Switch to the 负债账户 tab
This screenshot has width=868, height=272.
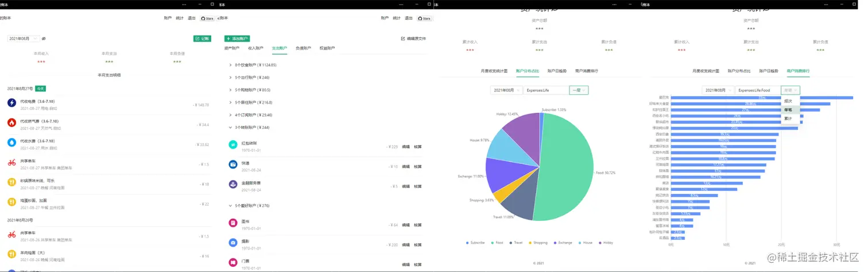click(x=303, y=48)
